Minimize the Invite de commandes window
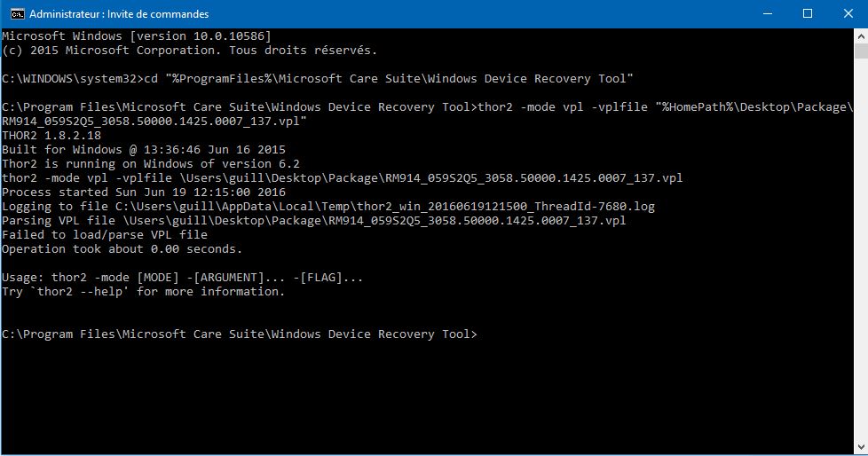868x456 pixels. 767,14
